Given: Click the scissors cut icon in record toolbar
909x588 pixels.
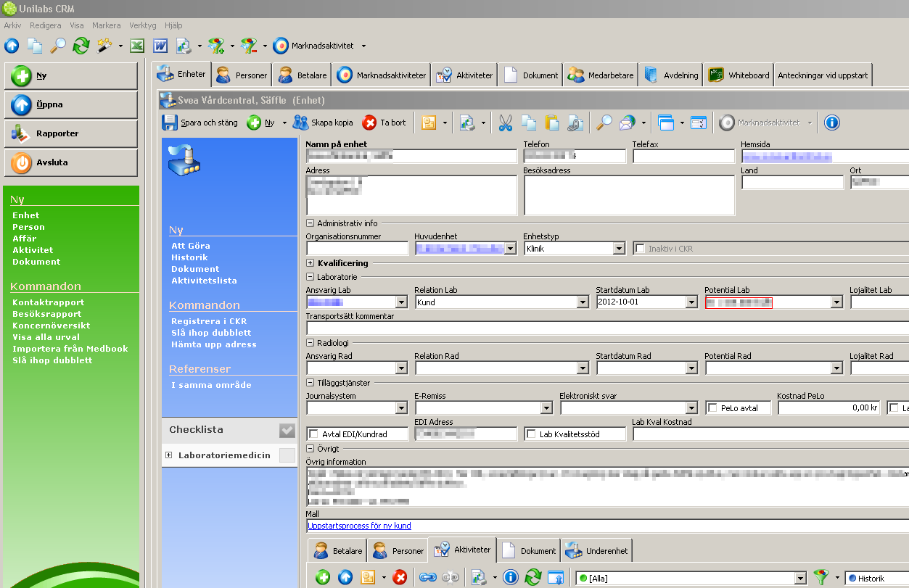Looking at the screenshot, I should 506,123.
